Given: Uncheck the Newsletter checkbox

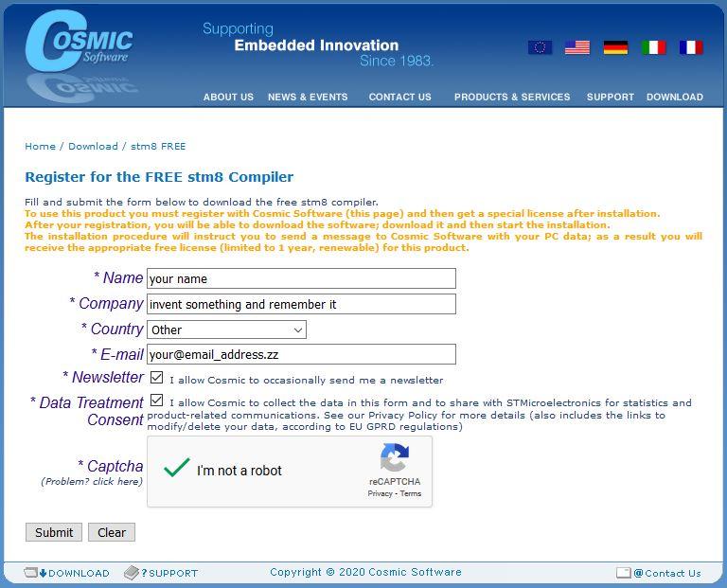Looking at the screenshot, I should [157, 378].
